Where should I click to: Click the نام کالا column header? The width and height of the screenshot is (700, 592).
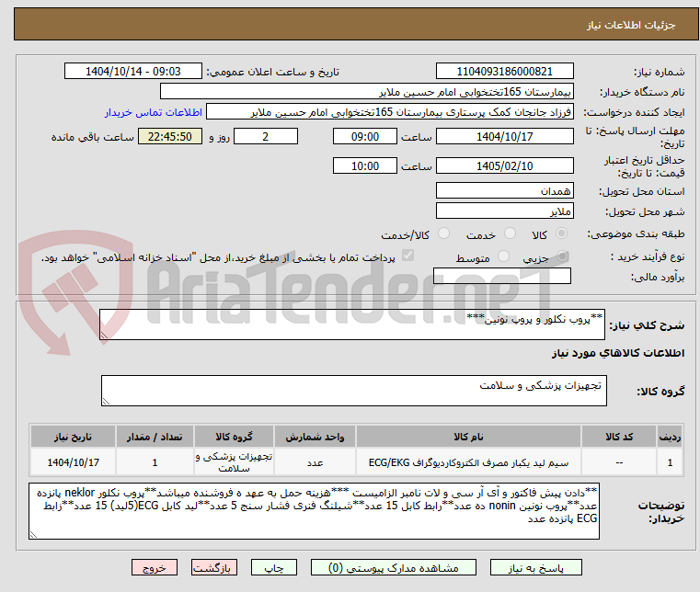coord(468,437)
